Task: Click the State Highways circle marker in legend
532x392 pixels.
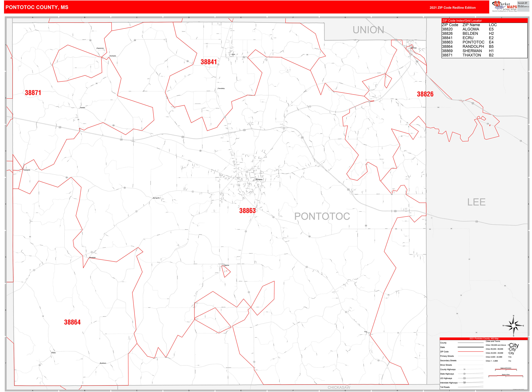Action: coord(465,374)
